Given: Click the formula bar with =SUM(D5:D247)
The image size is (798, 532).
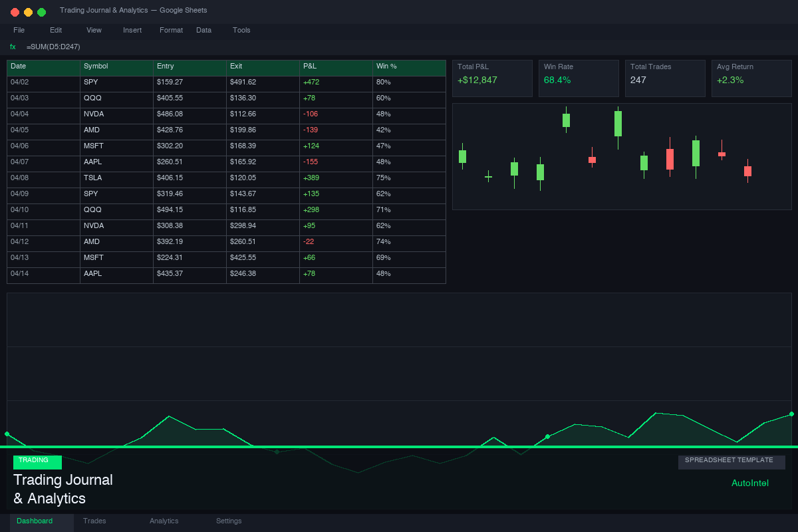Looking at the screenshot, I should click(x=399, y=47).
